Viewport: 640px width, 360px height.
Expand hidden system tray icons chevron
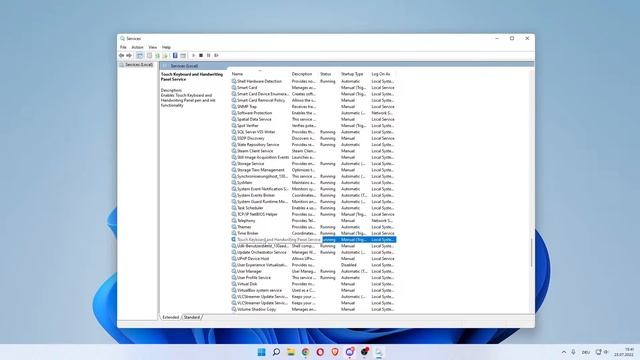click(564, 352)
